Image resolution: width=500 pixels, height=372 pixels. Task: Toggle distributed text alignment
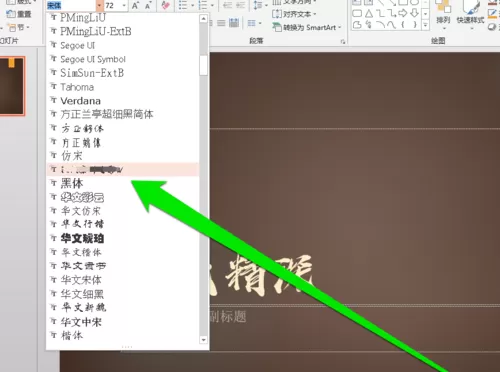234,23
